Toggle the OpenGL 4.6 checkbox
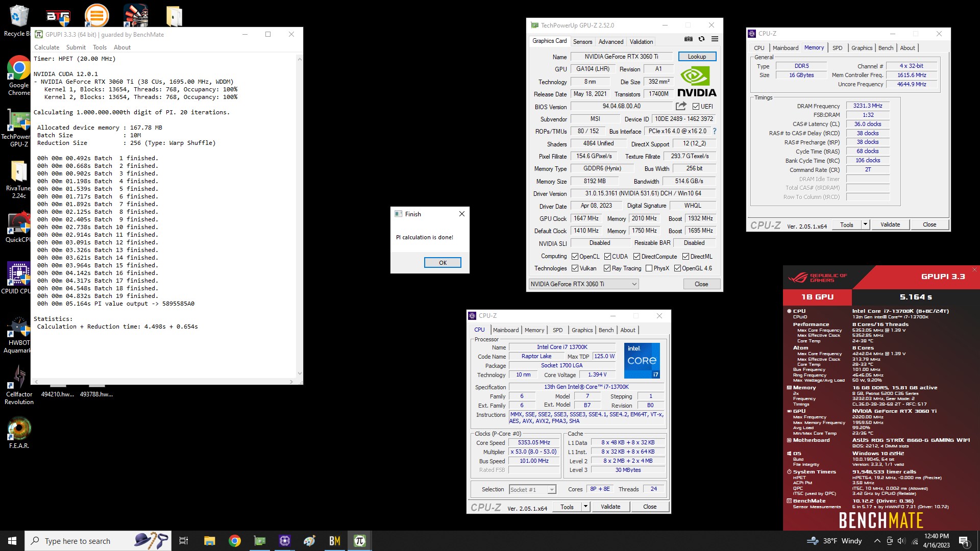 click(x=677, y=268)
